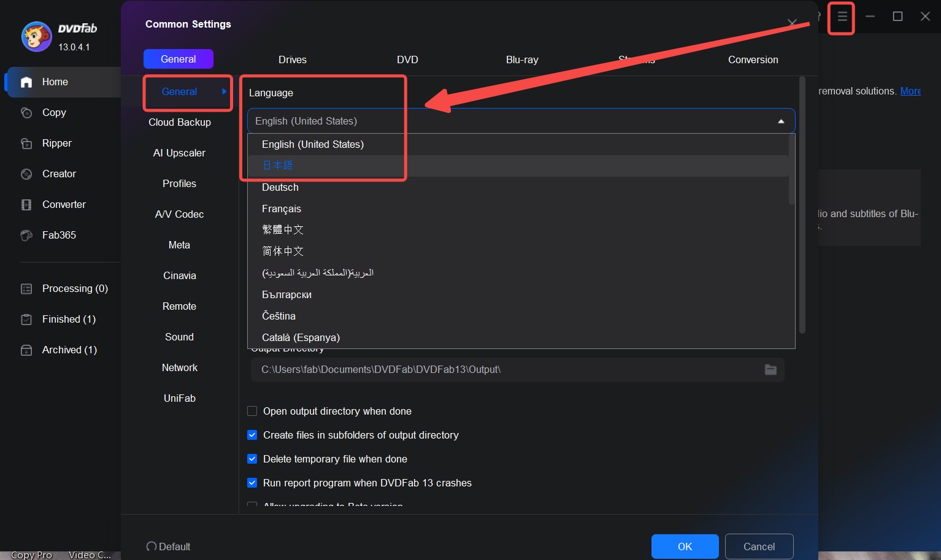This screenshot has height=560, width=941.
Task: Click the DVDFab monkey logo icon
Action: click(x=36, y=37)
